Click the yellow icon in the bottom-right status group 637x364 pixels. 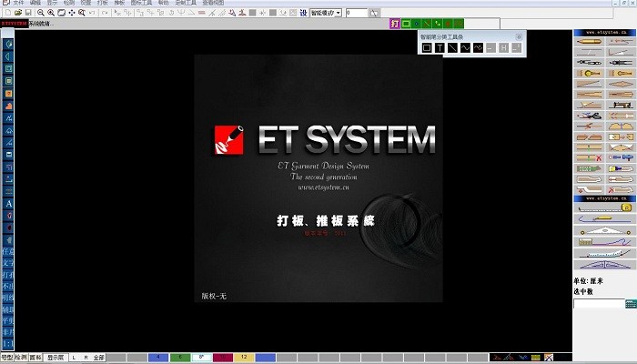(536, 358)
